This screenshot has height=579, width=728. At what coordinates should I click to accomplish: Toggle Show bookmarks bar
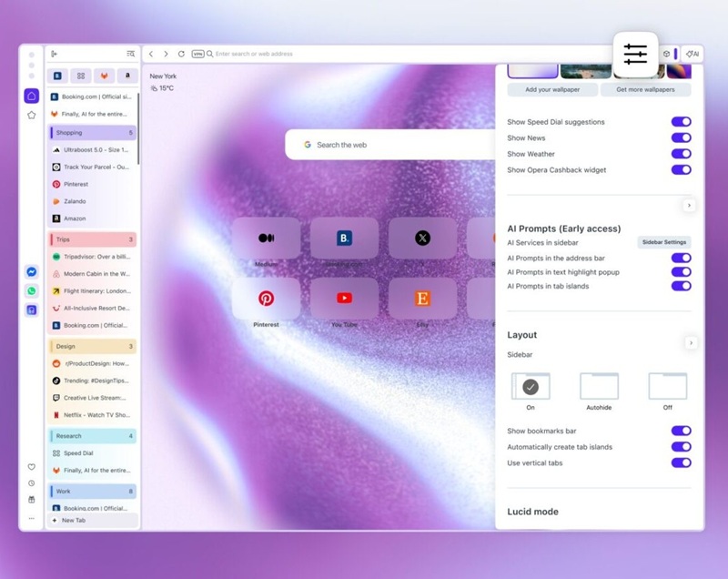[681, 431]
